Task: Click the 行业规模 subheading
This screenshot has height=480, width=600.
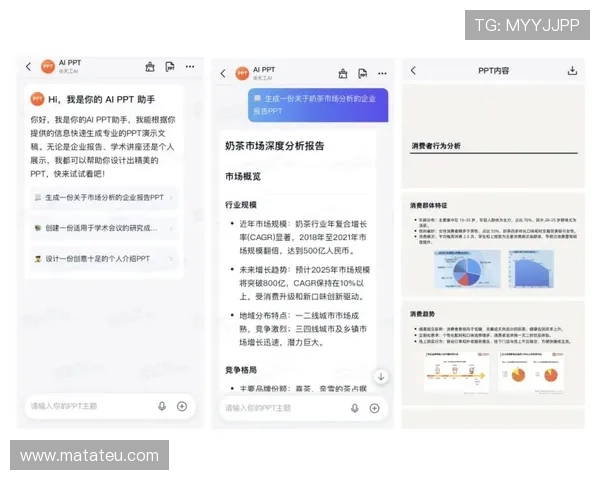Action: pos(241,205)
